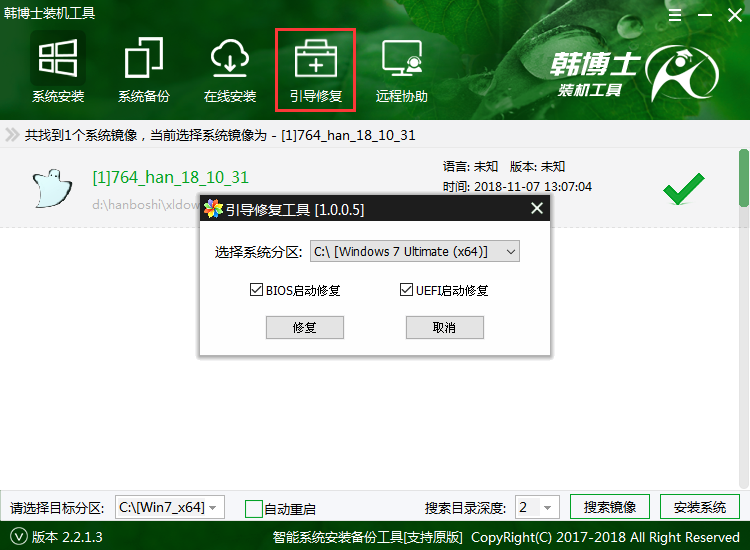Click the 取消 button in the dialog
This screenshot has width=750, height=550.
445,327
